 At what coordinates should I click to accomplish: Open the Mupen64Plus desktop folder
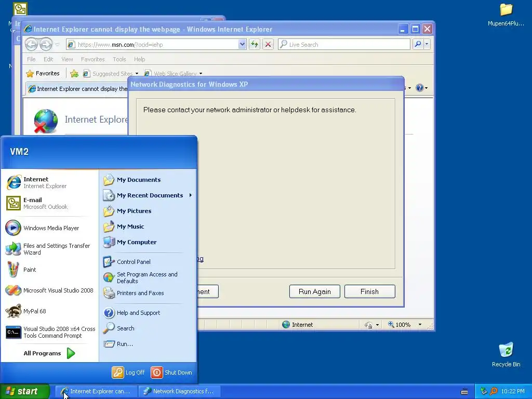click(506, 15)
